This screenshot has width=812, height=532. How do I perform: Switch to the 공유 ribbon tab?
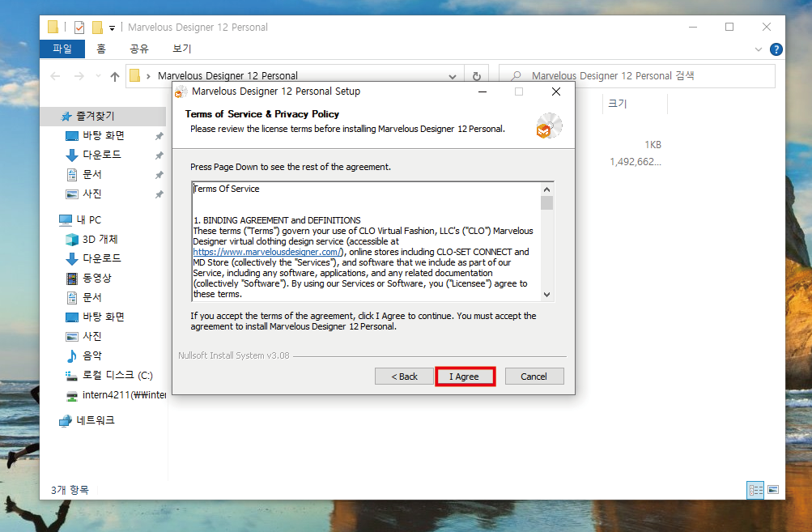coord(138,49)
